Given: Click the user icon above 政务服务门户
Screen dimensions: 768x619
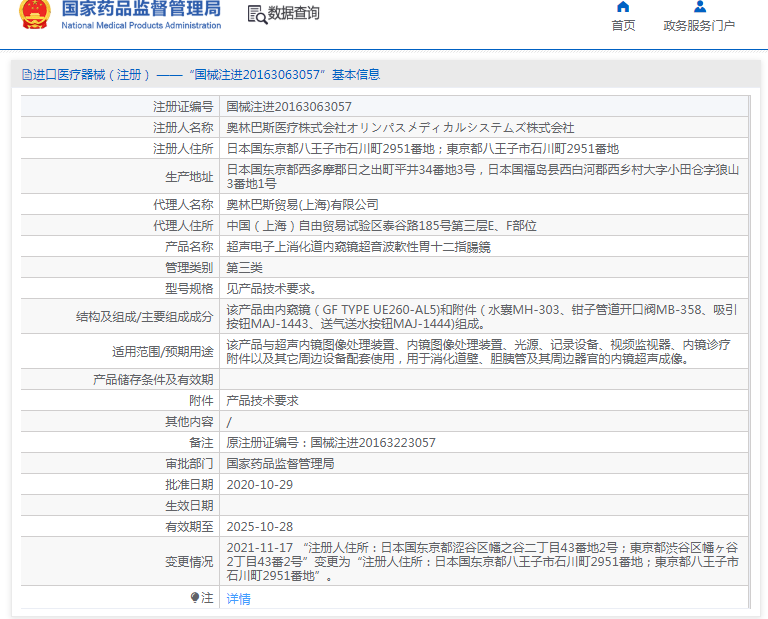Looking at the screenshot, I should click(x=700, y=7).
